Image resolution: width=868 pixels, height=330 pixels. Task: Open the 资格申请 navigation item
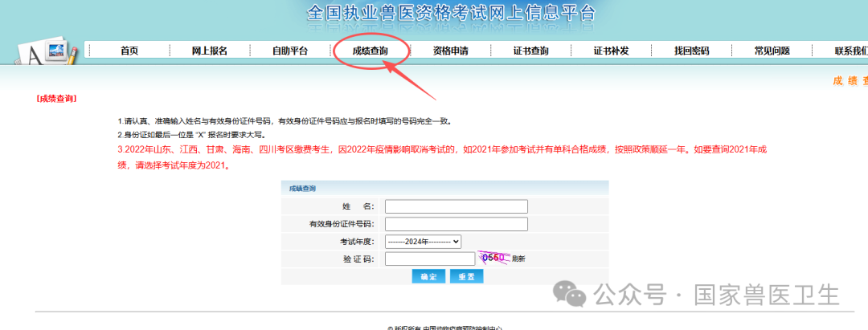451,51
